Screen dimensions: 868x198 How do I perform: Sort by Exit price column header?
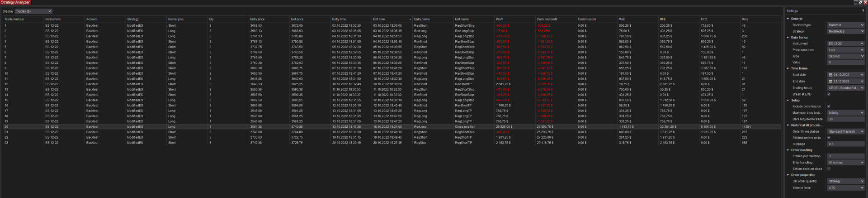coord(310,19)
